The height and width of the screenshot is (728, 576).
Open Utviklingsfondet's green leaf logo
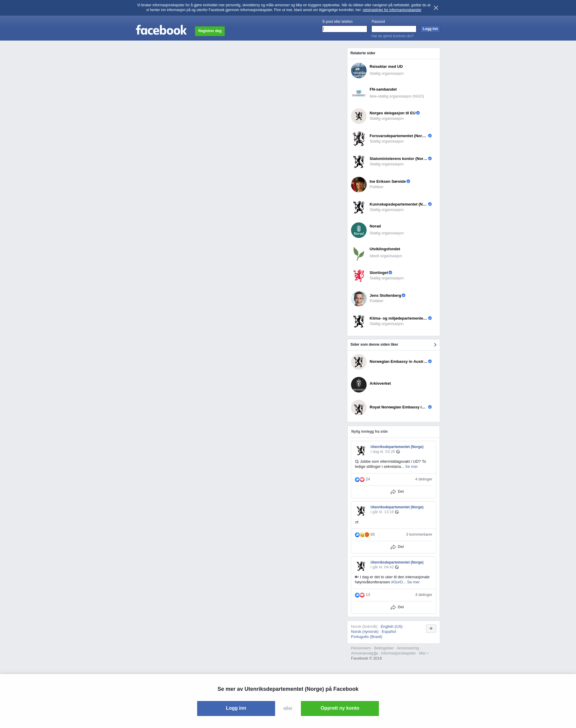pyautogui.click(x=358, y=253)
